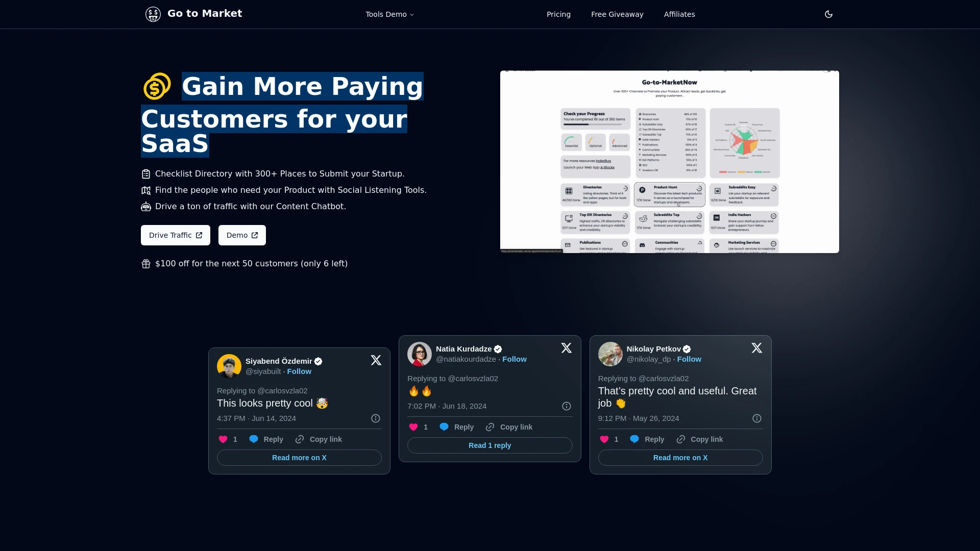Image resolution: width=980 pixels, height=551 pixels.
Task: Click the content chatbot icon
Action: tap(145, 206)
